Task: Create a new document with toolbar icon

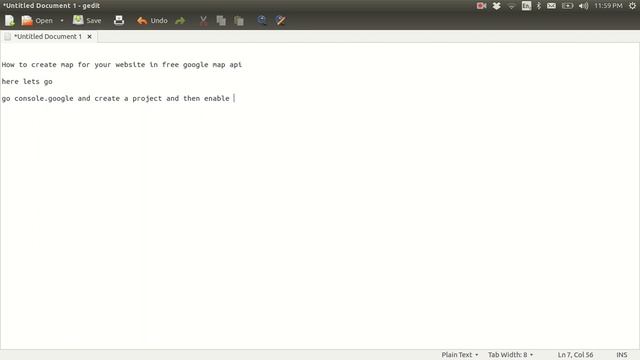Action: pyautogui.click(x=9, y=20)
